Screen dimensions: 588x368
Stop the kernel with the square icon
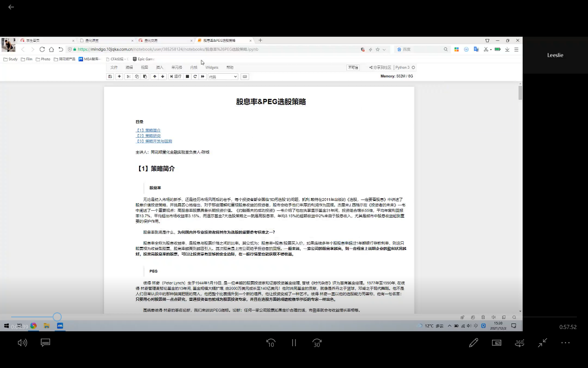pyautogui.click(x=187, y=77)
